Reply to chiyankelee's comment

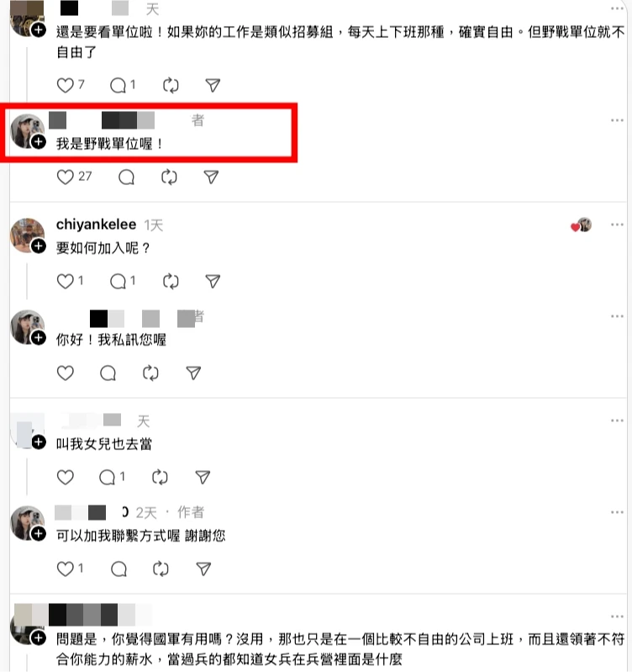pyautogui.click(x=118, y=281)
